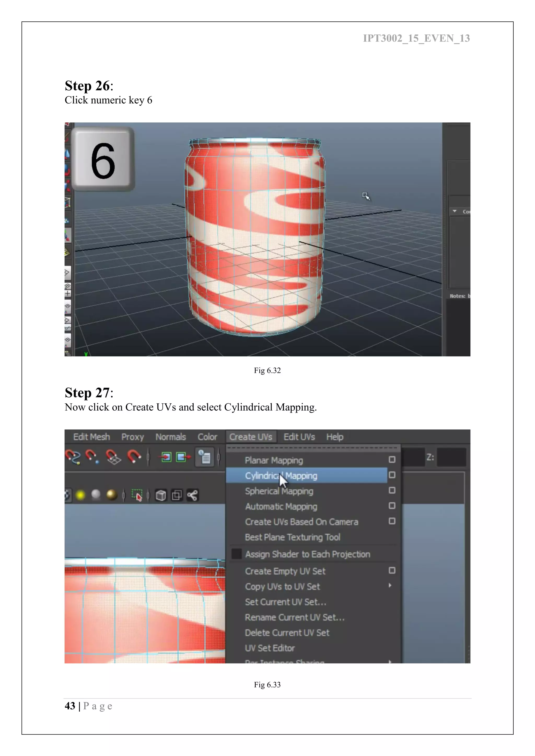Click the textured can model in viewport
This screenshot has height=756, width=535.
(x=255, y=237)
